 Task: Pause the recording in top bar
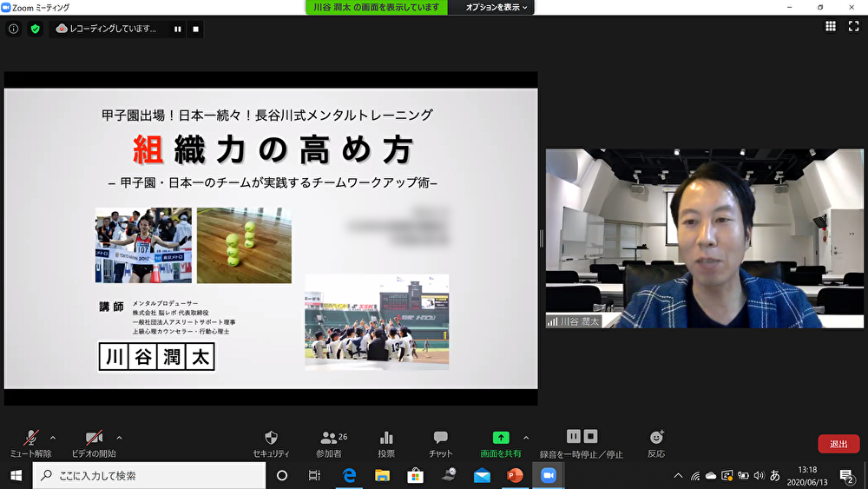tap(178, 29)
